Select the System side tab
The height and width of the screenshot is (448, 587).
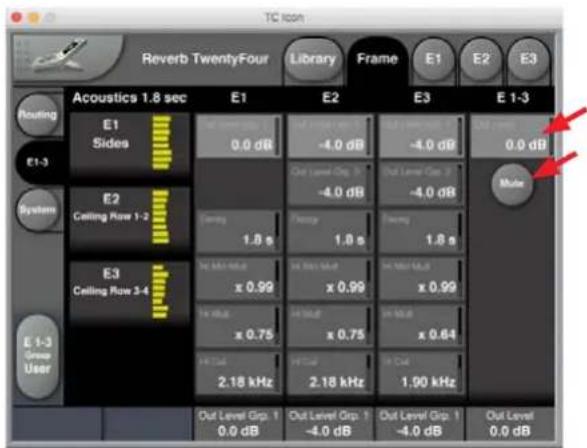(37, 210)
